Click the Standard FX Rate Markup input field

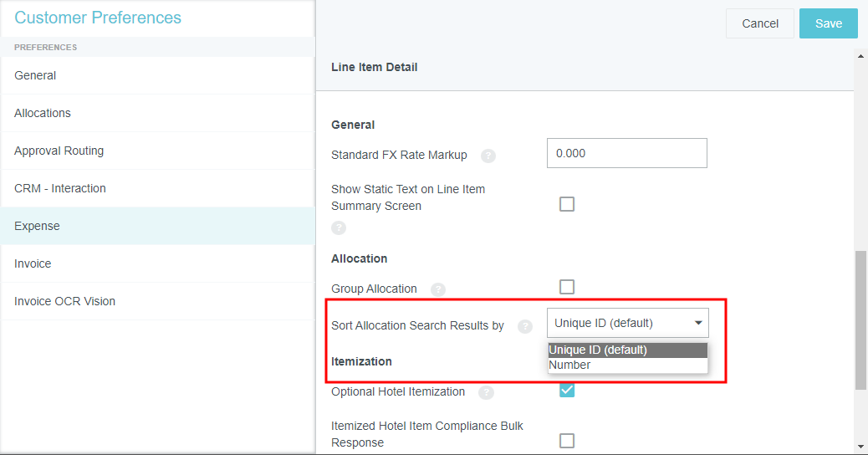click(x=626, y=153)
